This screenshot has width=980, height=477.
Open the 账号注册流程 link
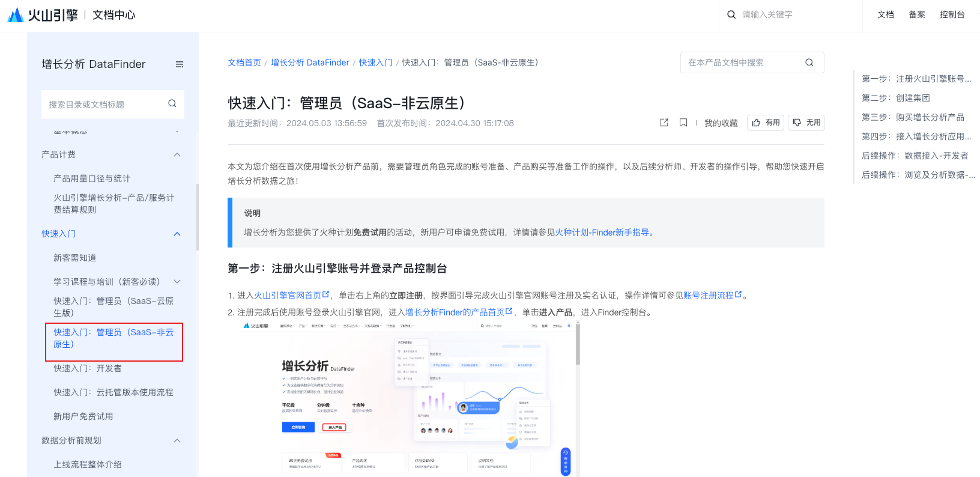click(x=709, y=296)
